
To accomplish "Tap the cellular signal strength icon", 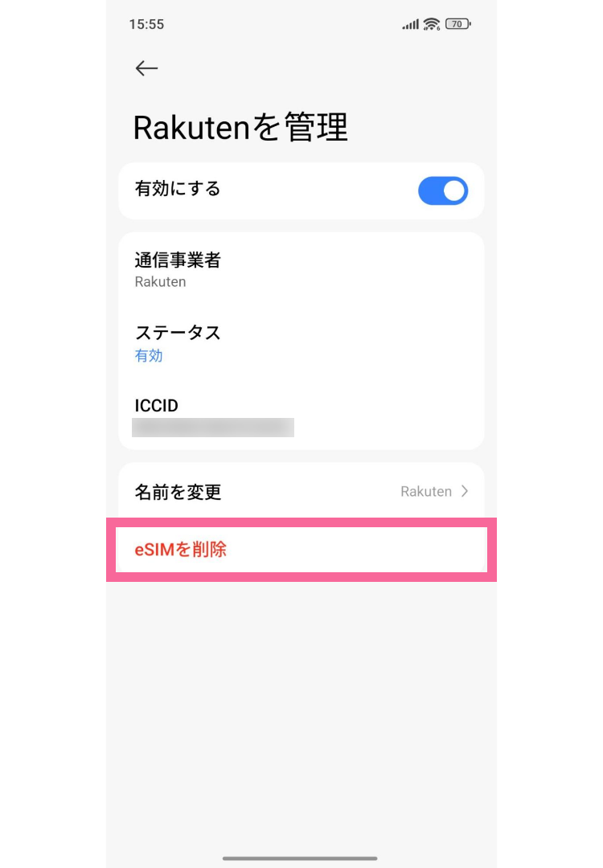I will pos(411,25).
